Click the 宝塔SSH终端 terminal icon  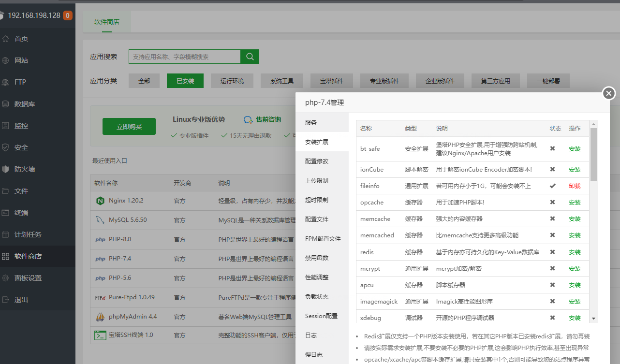(100, 335)
